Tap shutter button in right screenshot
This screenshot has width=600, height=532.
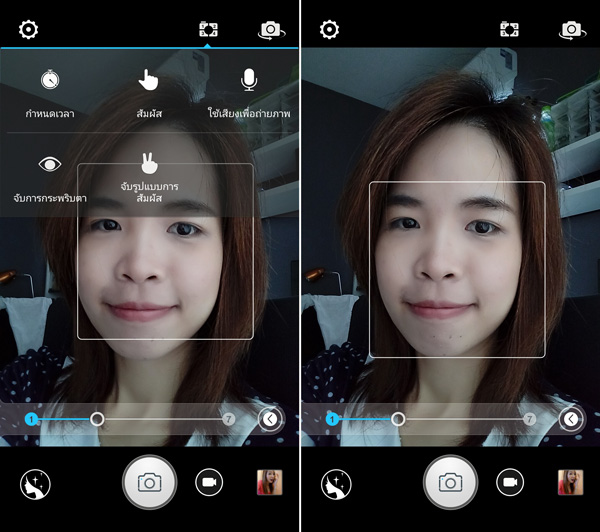450,482
